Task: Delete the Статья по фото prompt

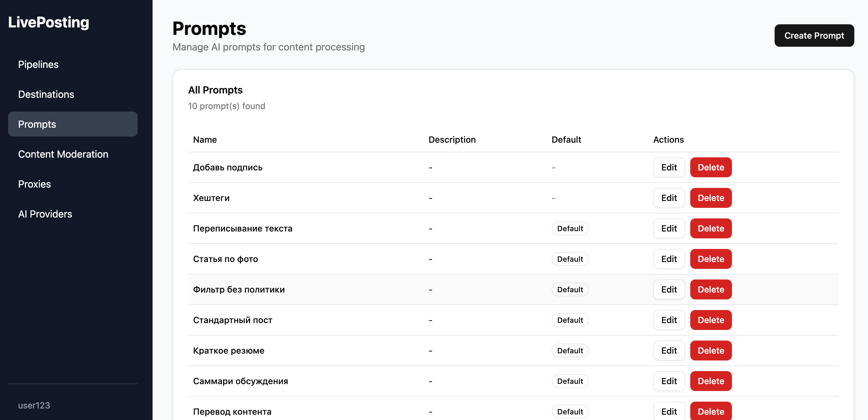Action: pos(710,259)
